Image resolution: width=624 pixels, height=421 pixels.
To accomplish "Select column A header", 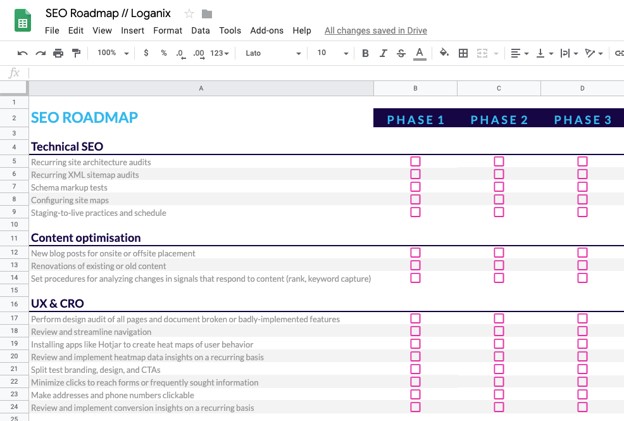I will [201, 88].
